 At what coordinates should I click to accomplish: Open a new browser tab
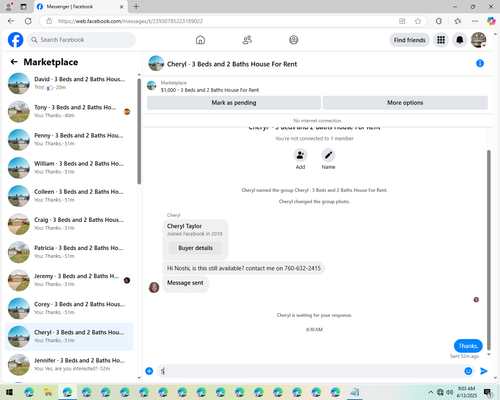pyautogui.click(x=136, y=6)
